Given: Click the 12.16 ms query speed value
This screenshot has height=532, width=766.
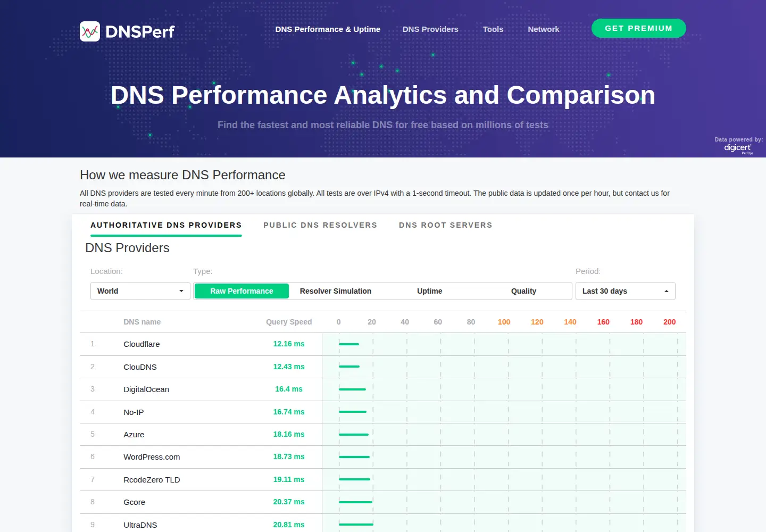Looking at the screenshot, I should click(289, 344).
